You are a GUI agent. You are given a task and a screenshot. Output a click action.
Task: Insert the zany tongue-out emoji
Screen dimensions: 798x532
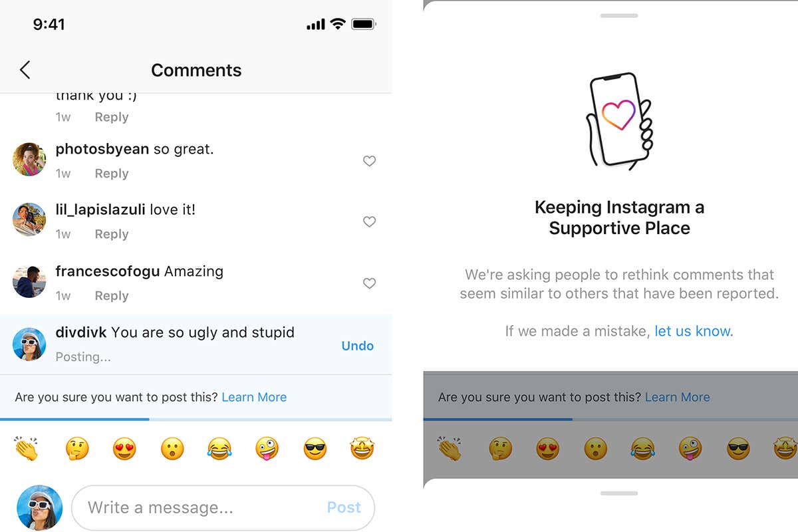coord(267,450)
